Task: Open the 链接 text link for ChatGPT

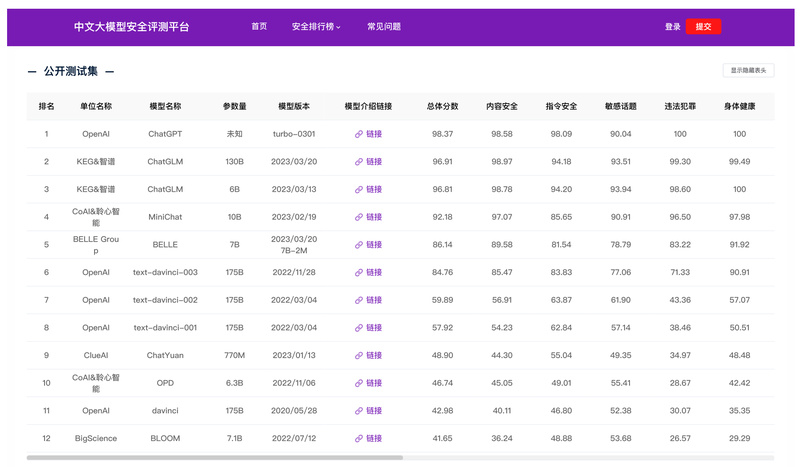Action: pos(374,134)
